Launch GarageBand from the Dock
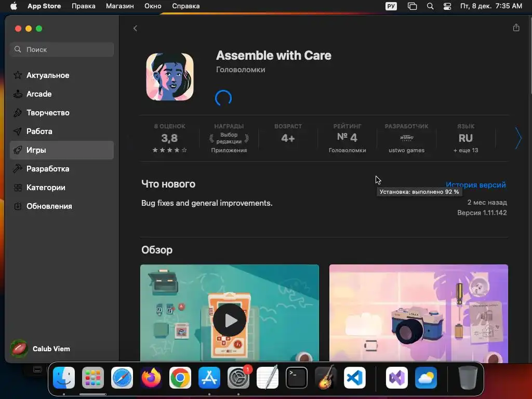This screenshot has height=399, width=532. (326, 378)
